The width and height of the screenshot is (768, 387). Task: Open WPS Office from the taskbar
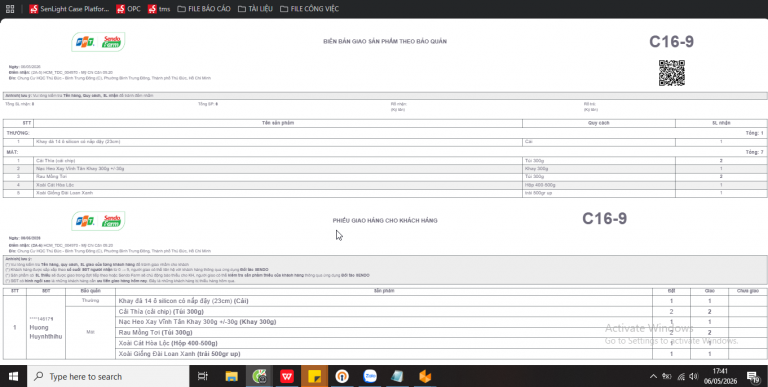(287, 376)
